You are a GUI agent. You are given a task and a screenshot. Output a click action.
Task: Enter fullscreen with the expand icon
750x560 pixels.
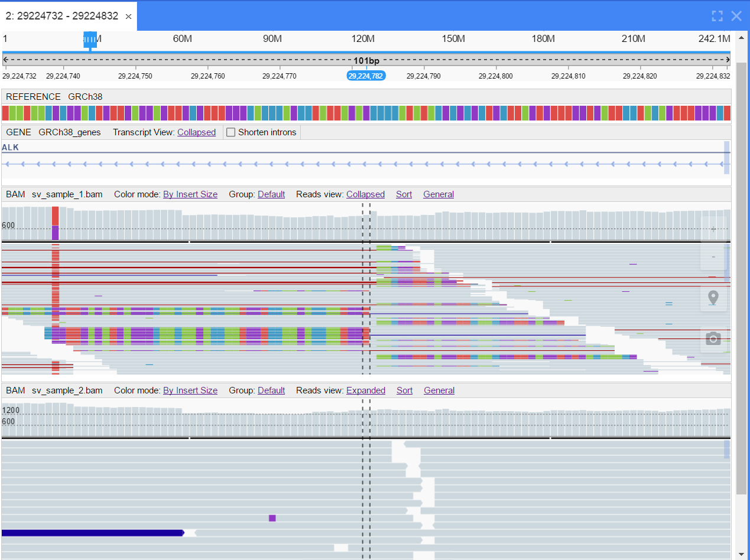(717, 16)
